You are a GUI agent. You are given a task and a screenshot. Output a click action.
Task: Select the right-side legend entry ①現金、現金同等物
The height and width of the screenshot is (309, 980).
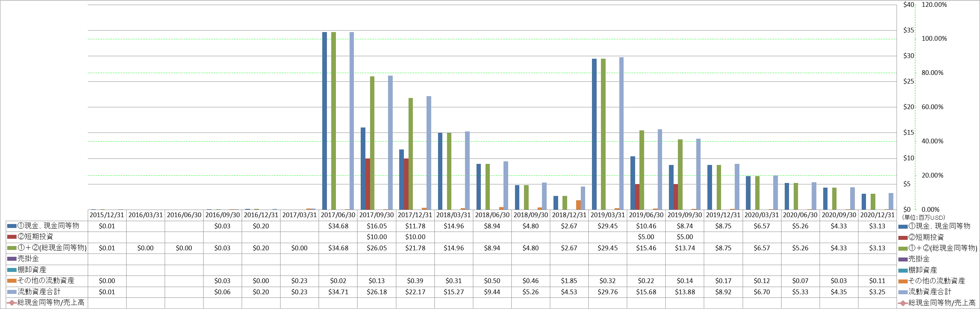pyautogui.click(x=934, y=226)
